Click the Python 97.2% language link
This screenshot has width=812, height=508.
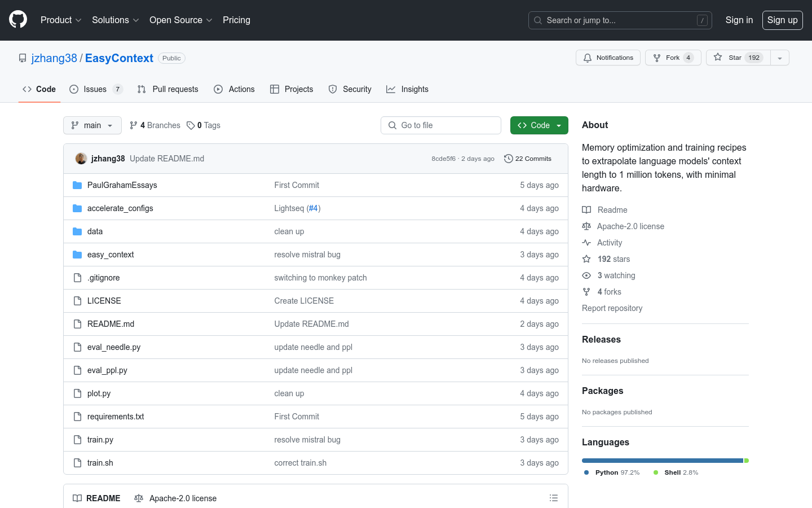[612, 472]
